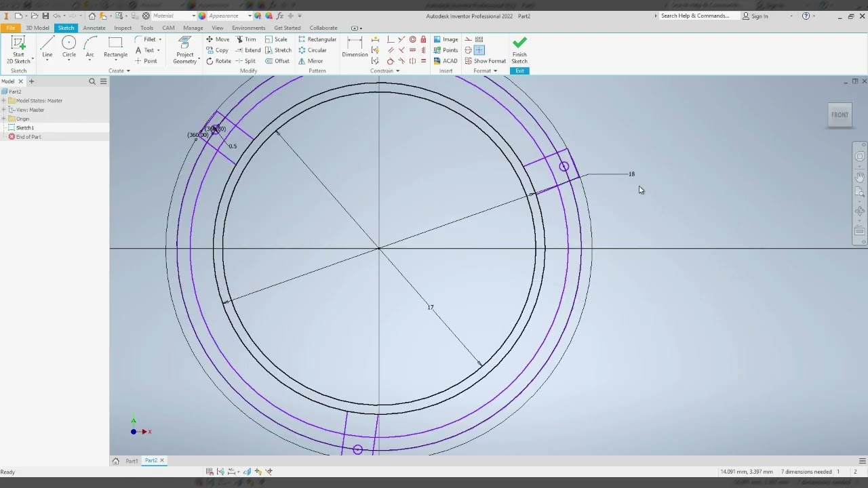Screen dimensions: 868x488
Task: Expand the Origin folder node
Action: (x=3, y=119)
